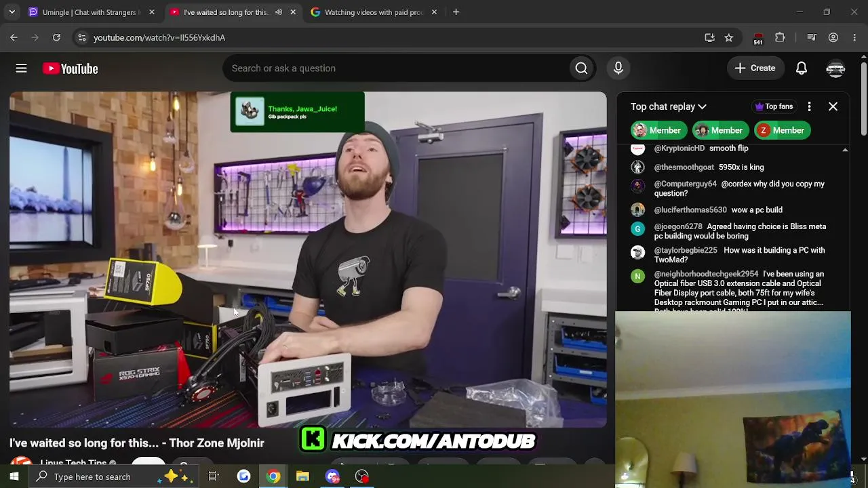Close the YouTube video tab
The image size is (868, 488).
293,12
